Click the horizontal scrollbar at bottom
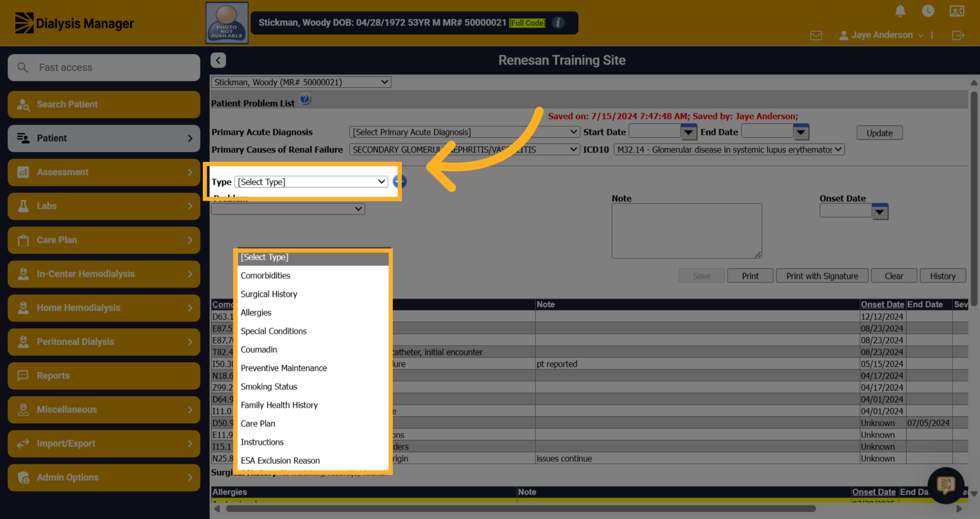The height and width of the screenshot is (519, 980). [x=521, y=508]
